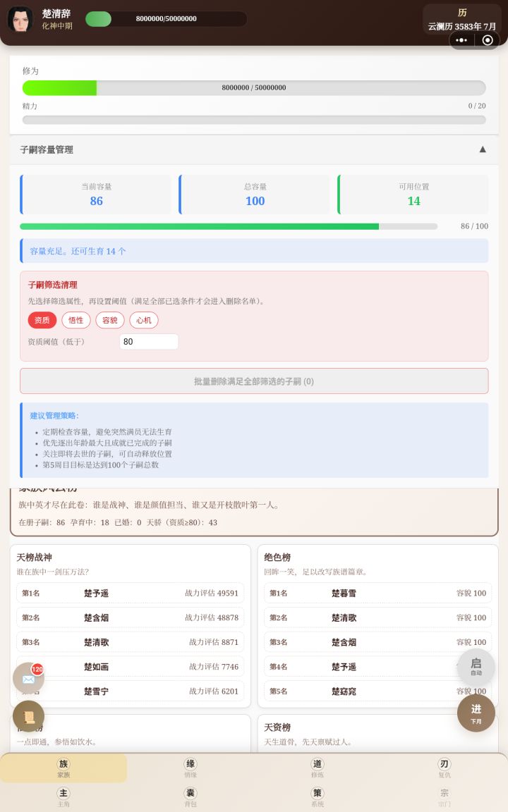Switch to the 系统 system tab
Screen dimensions: 508x812
pyautogui.click(x=317, y=797)
